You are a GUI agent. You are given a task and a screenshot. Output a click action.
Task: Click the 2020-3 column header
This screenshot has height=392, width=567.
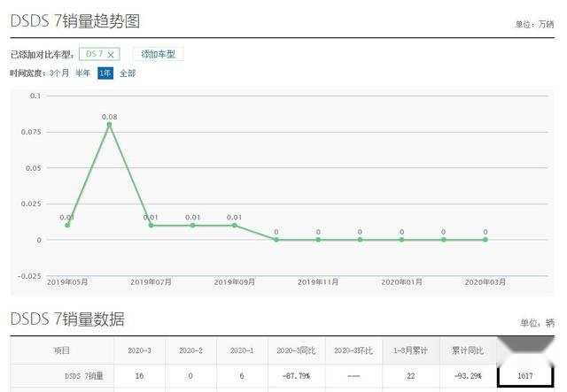pyautogui.click(x=139, y=350)
